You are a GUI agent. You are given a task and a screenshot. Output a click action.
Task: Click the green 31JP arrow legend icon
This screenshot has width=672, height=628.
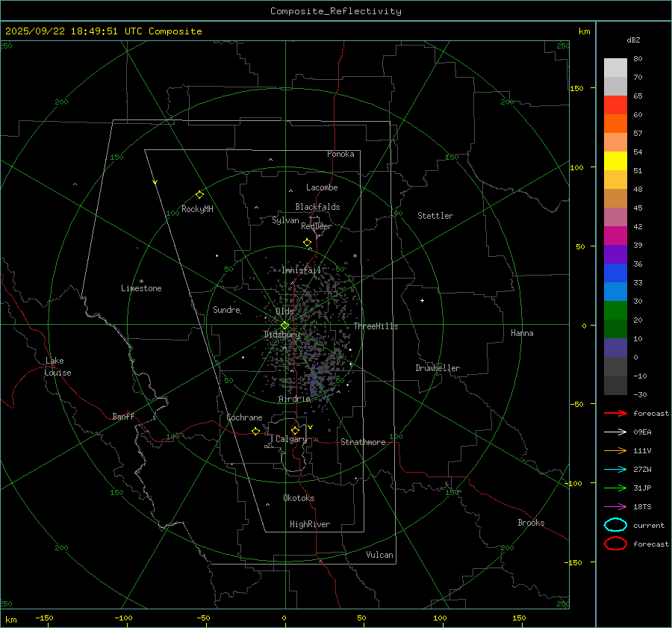tap(615, 488)
